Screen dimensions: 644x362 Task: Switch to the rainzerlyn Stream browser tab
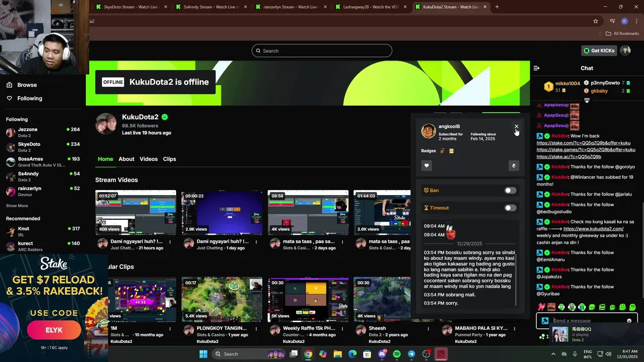point(290,7)
